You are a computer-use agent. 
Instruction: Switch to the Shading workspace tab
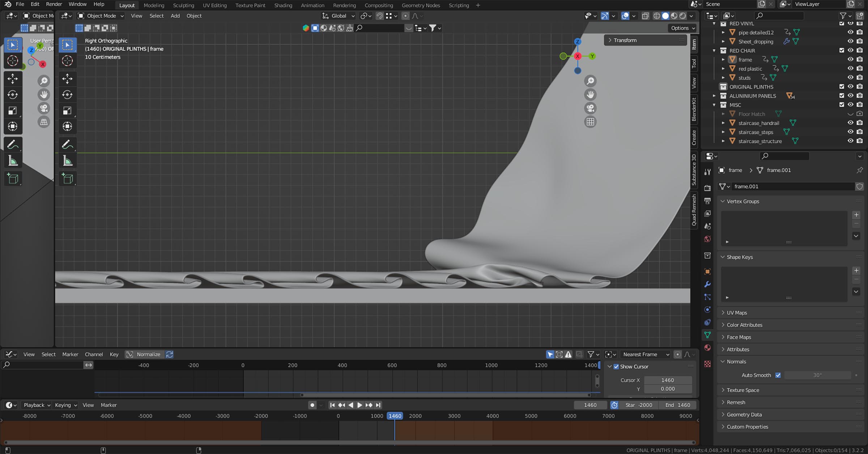click(283, 5)
